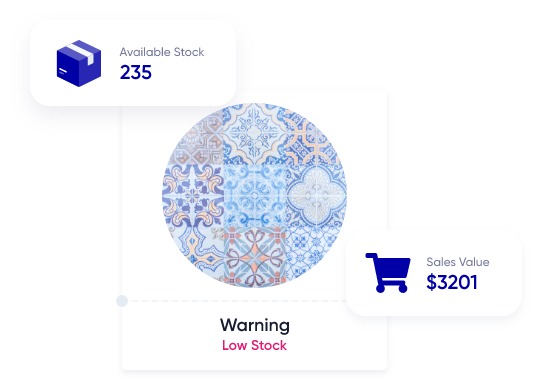Click the shopping cart icon
Viewport: 537px width, 382px height.
click(x=388, y=273)
